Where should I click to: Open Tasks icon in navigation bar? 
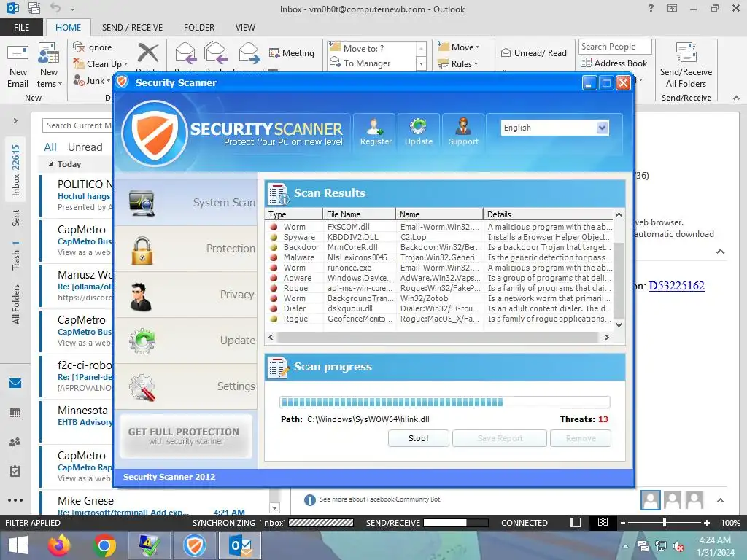15,471
